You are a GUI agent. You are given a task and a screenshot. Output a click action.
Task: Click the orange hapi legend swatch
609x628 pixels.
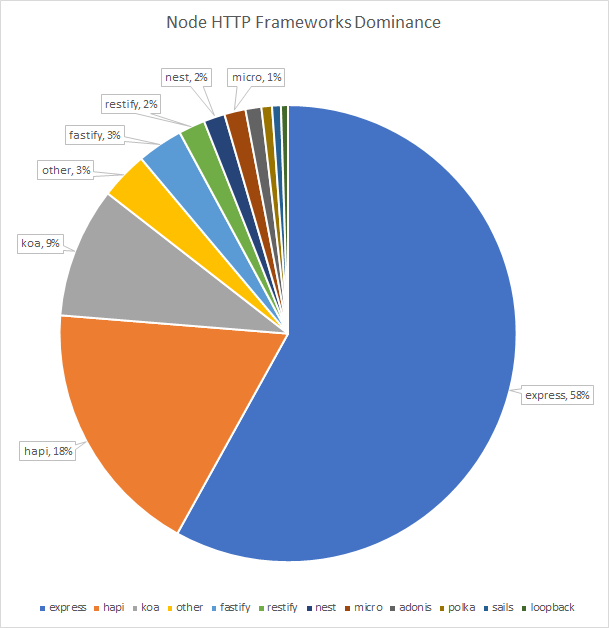pyautogui.click(x=96, y=608)
